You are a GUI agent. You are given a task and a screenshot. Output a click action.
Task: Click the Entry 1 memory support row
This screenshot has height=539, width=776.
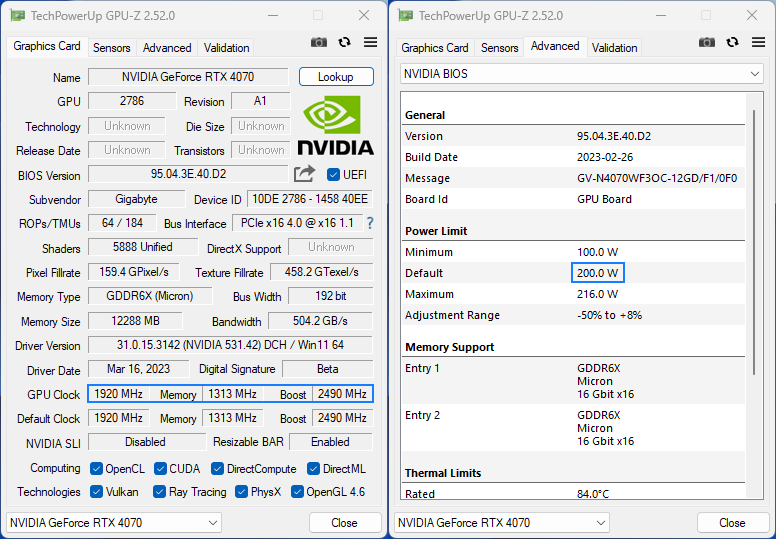tap(573, 381)
